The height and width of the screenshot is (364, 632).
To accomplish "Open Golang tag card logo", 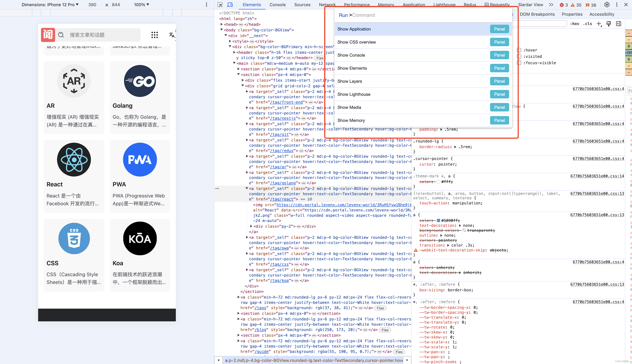I will click(x=140, y=81).
